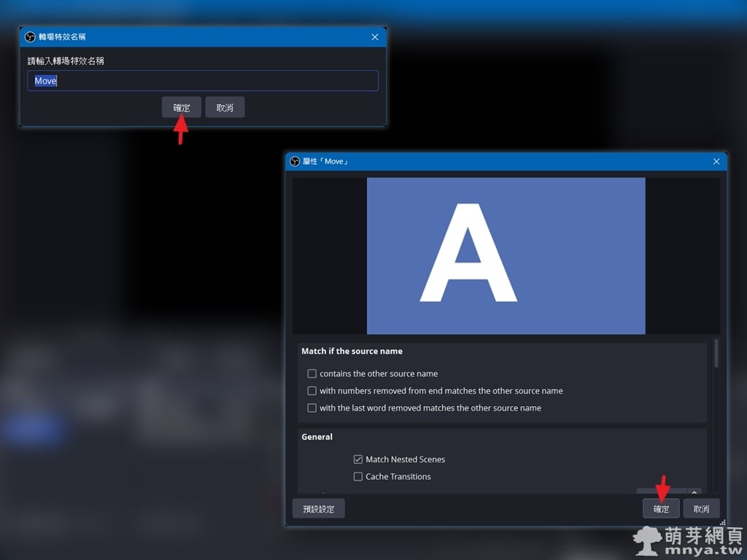Click the 萌芽網頁 watermark logo
This screenshot has height=560, width=747.
pyautogui.click(x=687, y=541)
